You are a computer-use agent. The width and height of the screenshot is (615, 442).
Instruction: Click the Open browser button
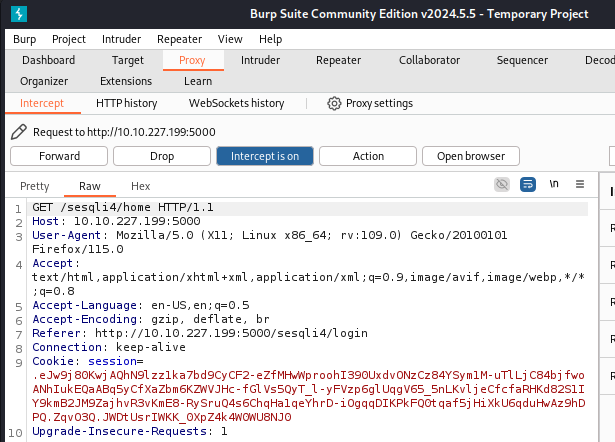click(471, 156)
